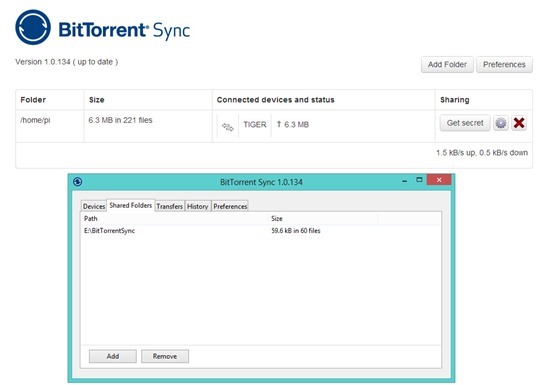Open Preferences in the web interface

coord(504,64)
